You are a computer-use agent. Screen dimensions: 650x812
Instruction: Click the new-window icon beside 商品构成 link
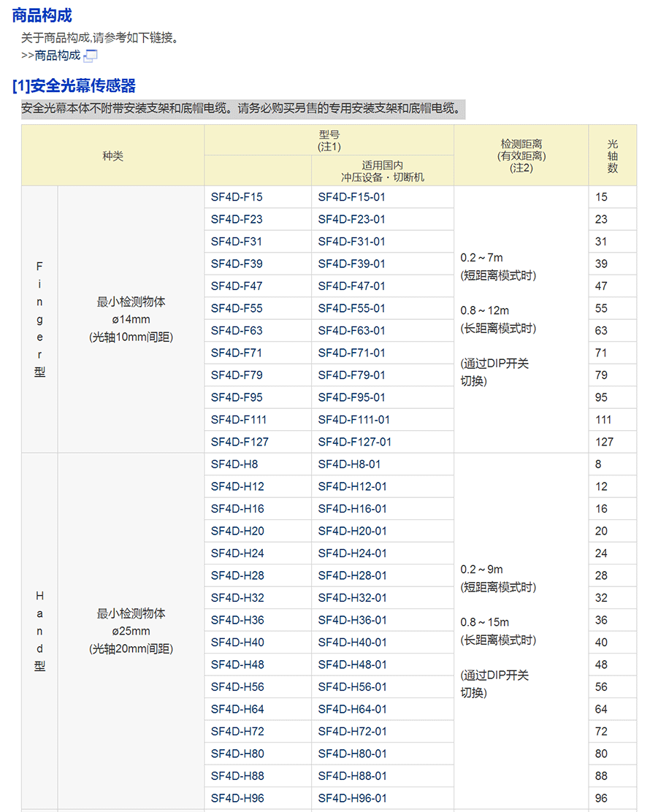point(91,55)
